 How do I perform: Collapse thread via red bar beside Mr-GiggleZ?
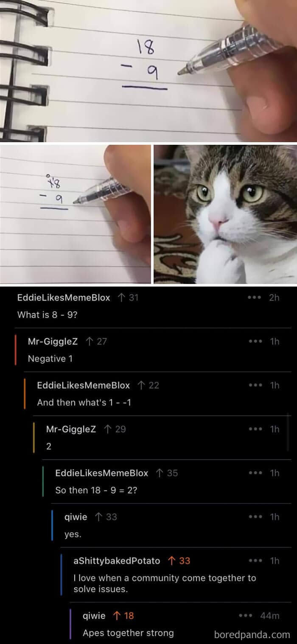tap(16, 350)
